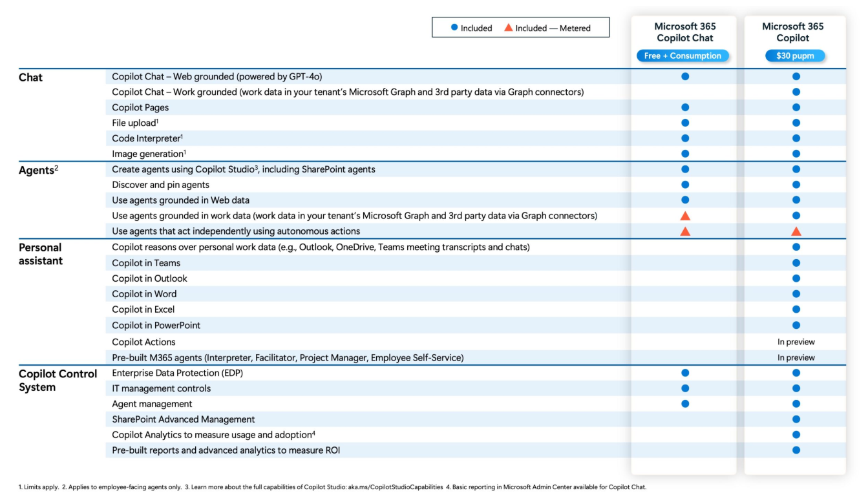The height and width of the screenshot is (493, 868).
Task: Click the 'Free + Consumption' pill badge
Action: [x=683, y=56]
